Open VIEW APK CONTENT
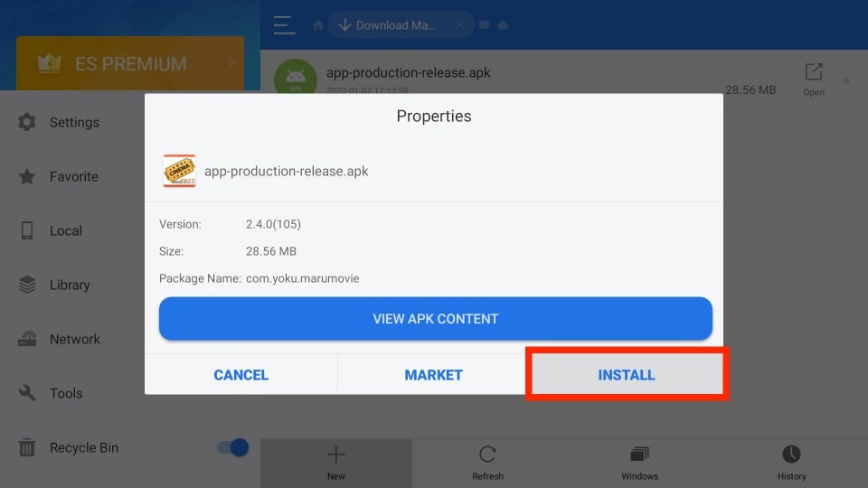This screenshot has height=488, width=868. tap(435, 319)
